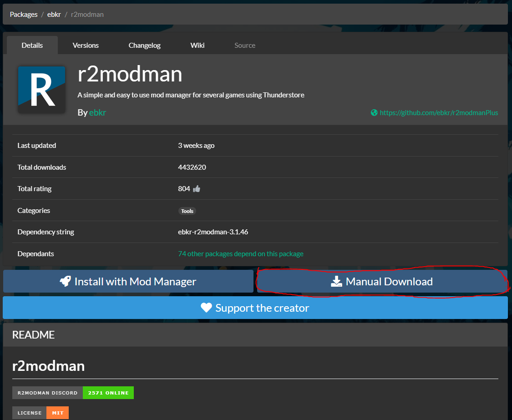Click the 'Total downloads' row label
512x420 pixels.
tap(42, 167)
